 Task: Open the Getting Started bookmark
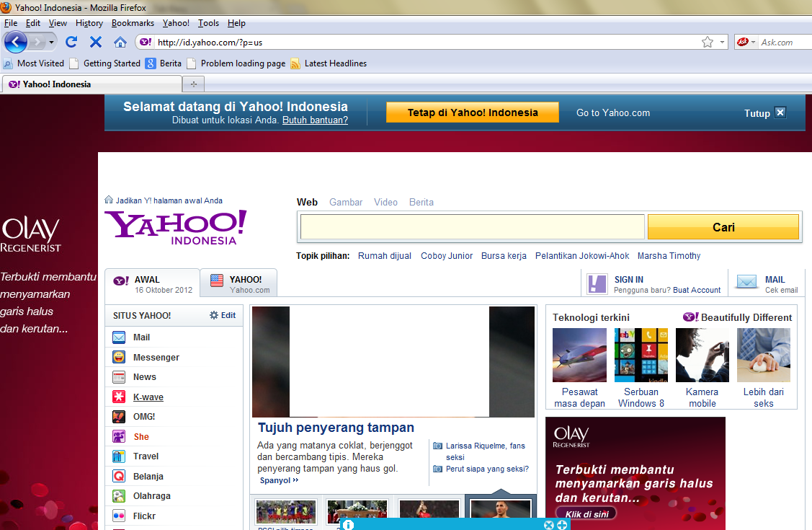pos(105,63)
